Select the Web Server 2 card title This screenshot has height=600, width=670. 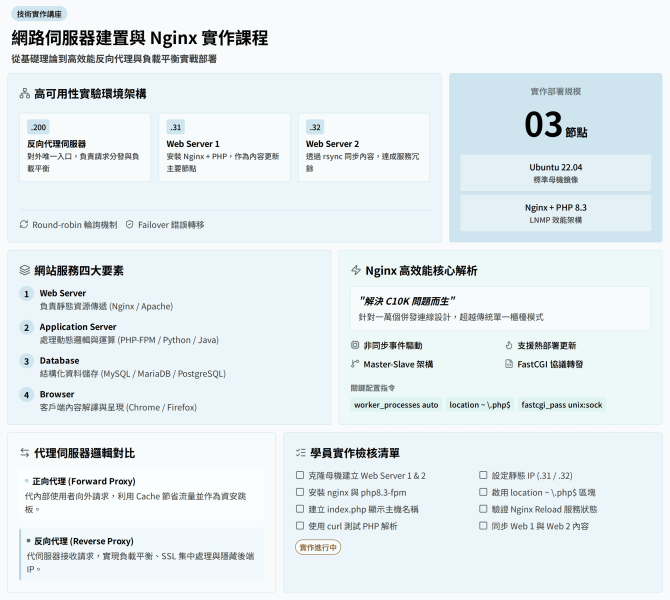(332, 144)
